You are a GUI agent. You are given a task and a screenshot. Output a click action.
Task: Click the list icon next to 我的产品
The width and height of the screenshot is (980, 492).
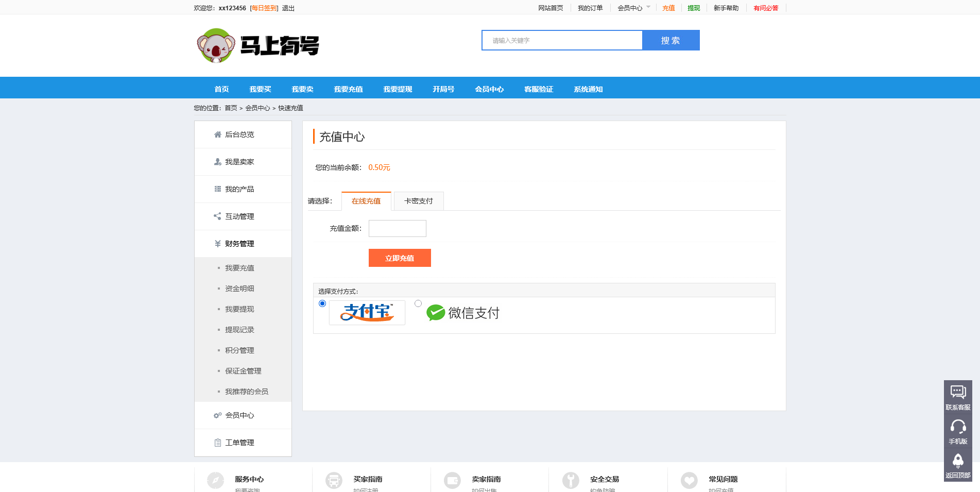pos(218,189)
